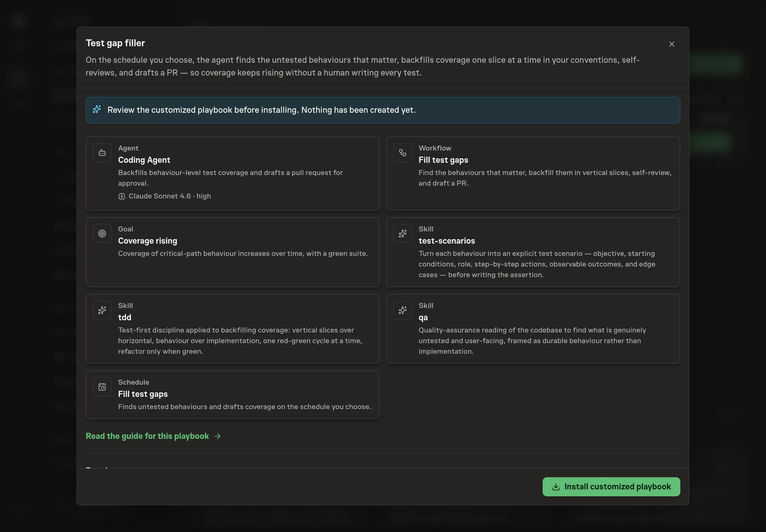The image size is (766, 532).
Task: Click the arrow icon after the guide link
Action: click(x=217, y=436)
